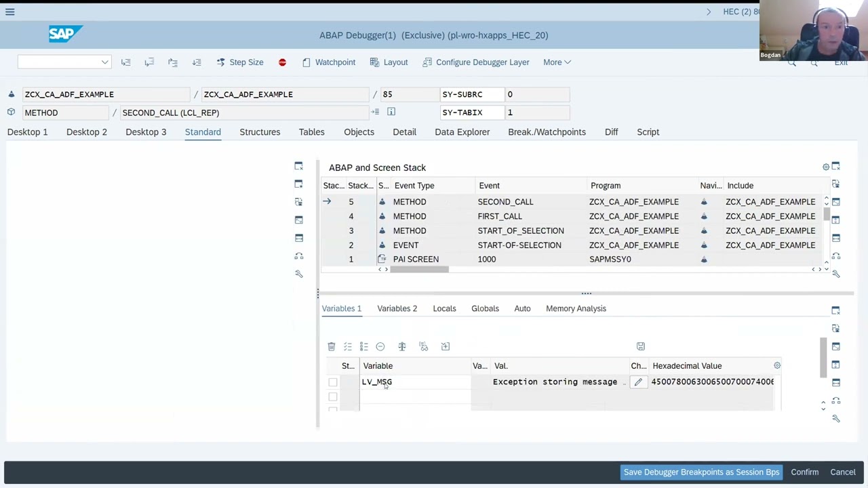Open the Memory Analysis tab
The width and height of the screenshot is (868, 488).
pyautogui.click(x=576, y=308)
